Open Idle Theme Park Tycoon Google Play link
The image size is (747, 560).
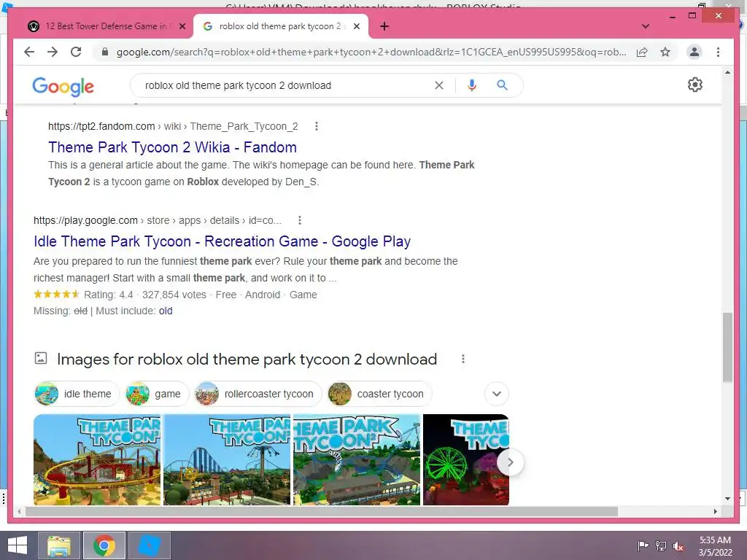(222, 241)
